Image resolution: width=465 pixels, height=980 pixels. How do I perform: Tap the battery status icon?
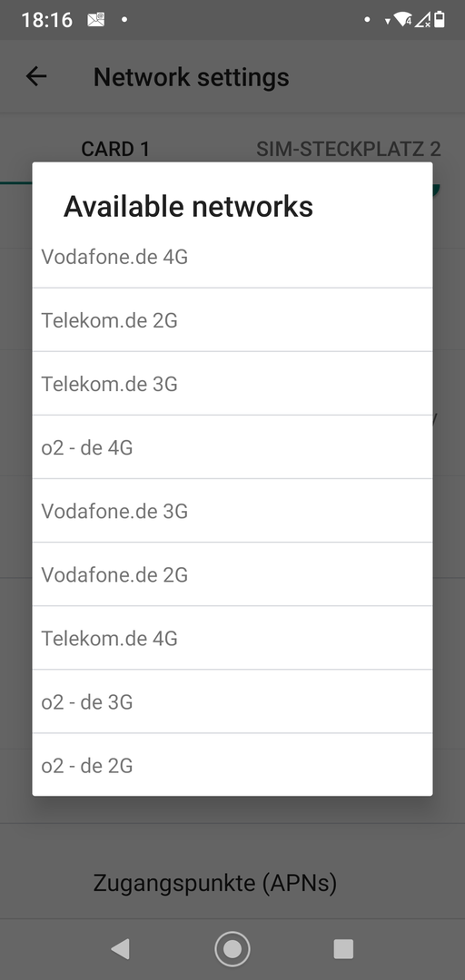[440, 20]
